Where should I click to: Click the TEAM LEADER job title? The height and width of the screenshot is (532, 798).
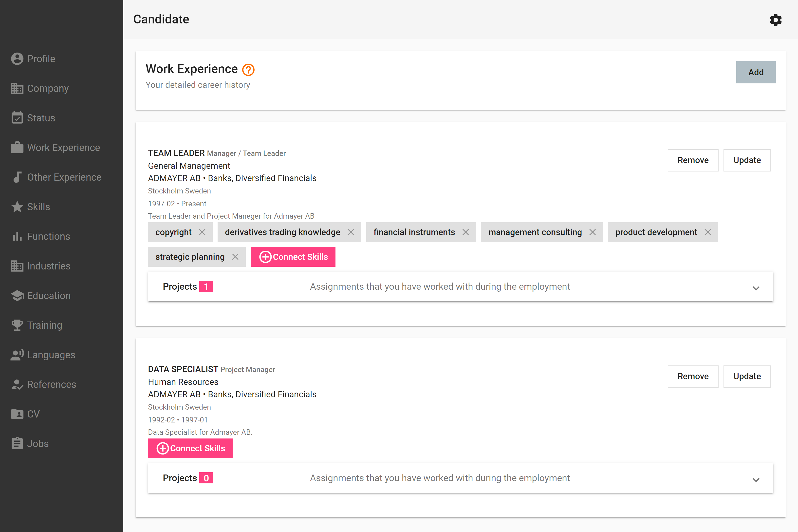point(176,153)
